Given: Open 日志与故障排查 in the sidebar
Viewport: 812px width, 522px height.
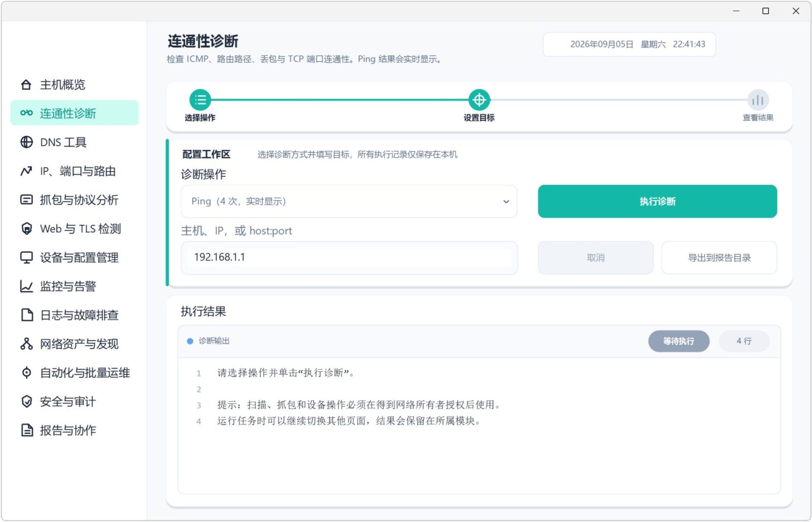Looking at the screenshot, I should click(x=75, y=315).
